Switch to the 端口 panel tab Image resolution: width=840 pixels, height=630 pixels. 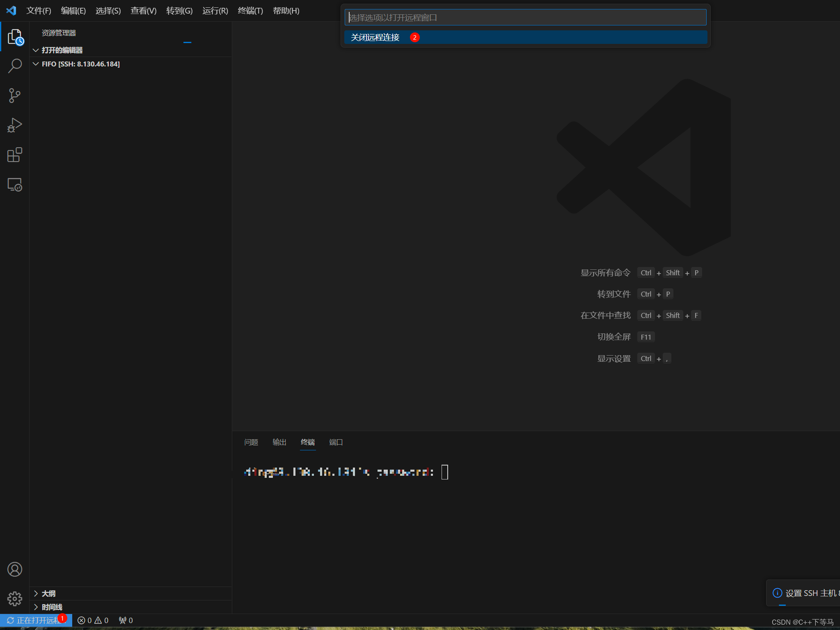point(336,442)
